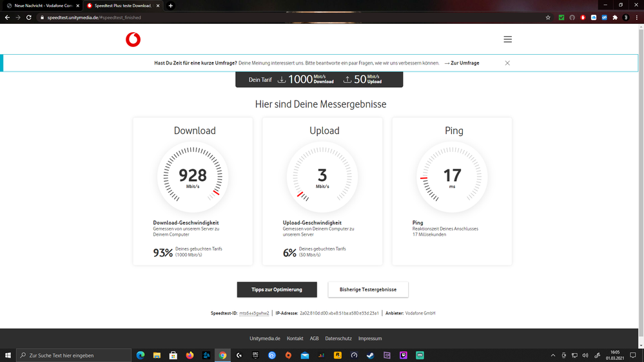This screenshot has height=362, width=644.
Task: Open Epic Games Launcher from taskbar
Action: pyautogui.click(x=255, y=356)
